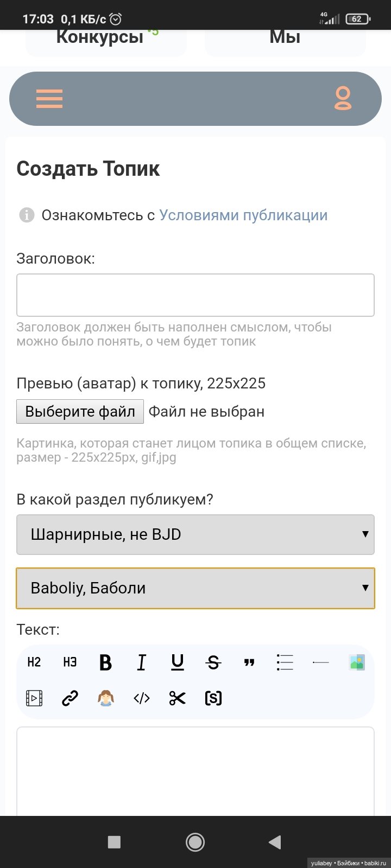
Task: Apply strikethrough formatting
Action: [x=213, y=662]
